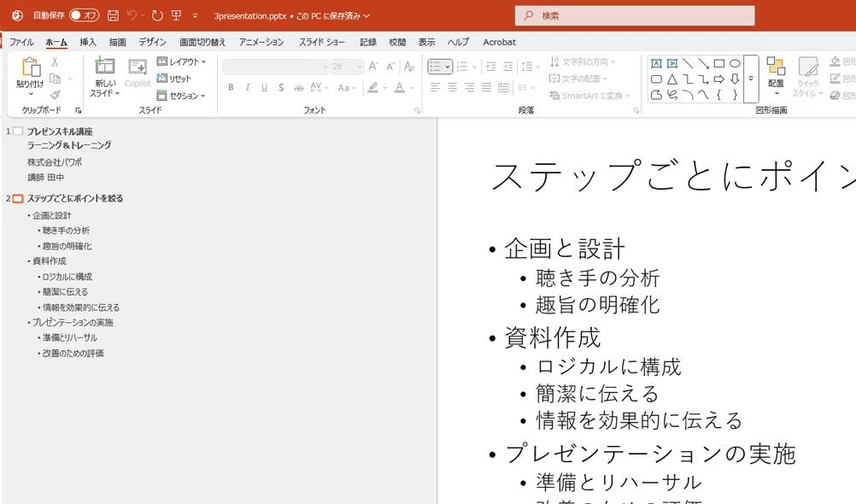Select the Down Arrow shape in gallery
Image resolution: width=856 pixels, height=504 pixels.
coord(735,79)
